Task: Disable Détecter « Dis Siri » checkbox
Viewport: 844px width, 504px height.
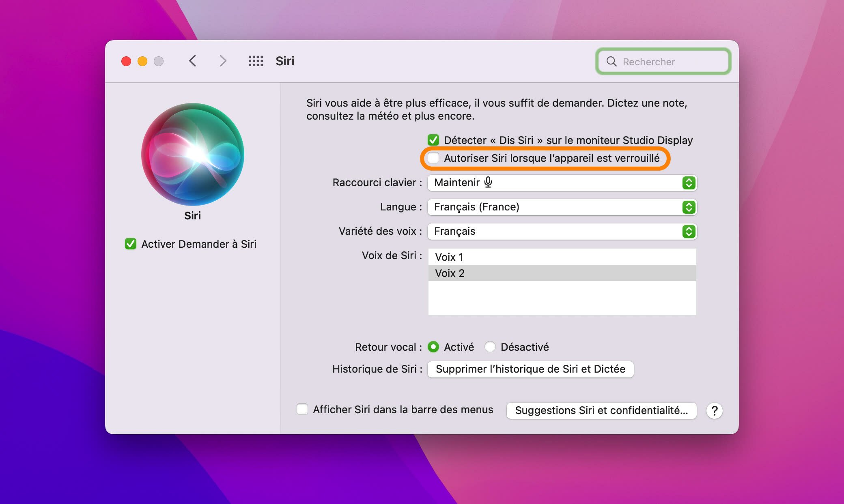Action: pyautogui.click(x=433, y=140)
